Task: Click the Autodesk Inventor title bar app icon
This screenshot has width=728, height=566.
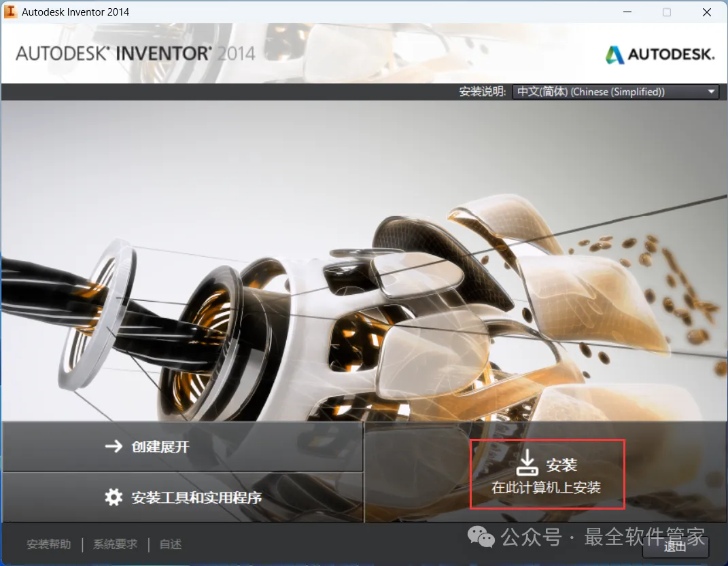Action: (x=10, y=12)
